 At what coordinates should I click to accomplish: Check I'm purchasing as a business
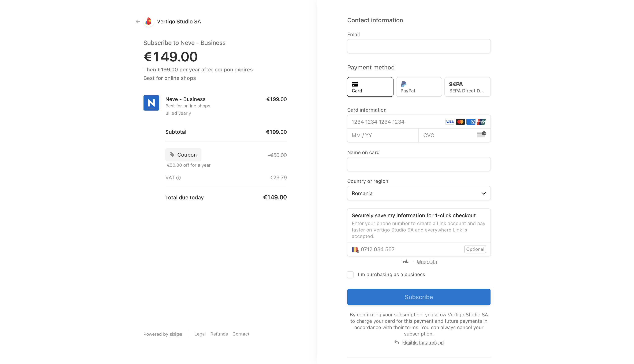pyautogui.click(x=350, y=275)
